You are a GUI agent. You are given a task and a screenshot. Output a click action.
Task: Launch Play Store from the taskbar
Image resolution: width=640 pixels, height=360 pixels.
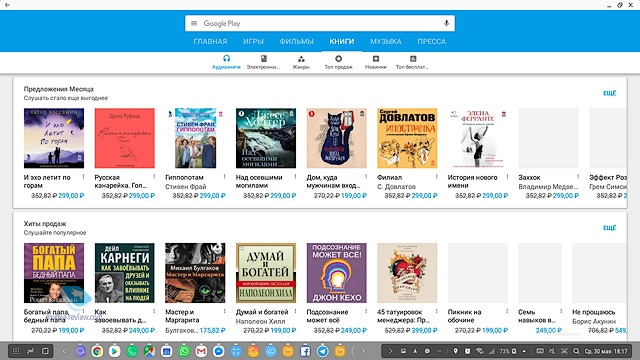(x=114, y=351)
